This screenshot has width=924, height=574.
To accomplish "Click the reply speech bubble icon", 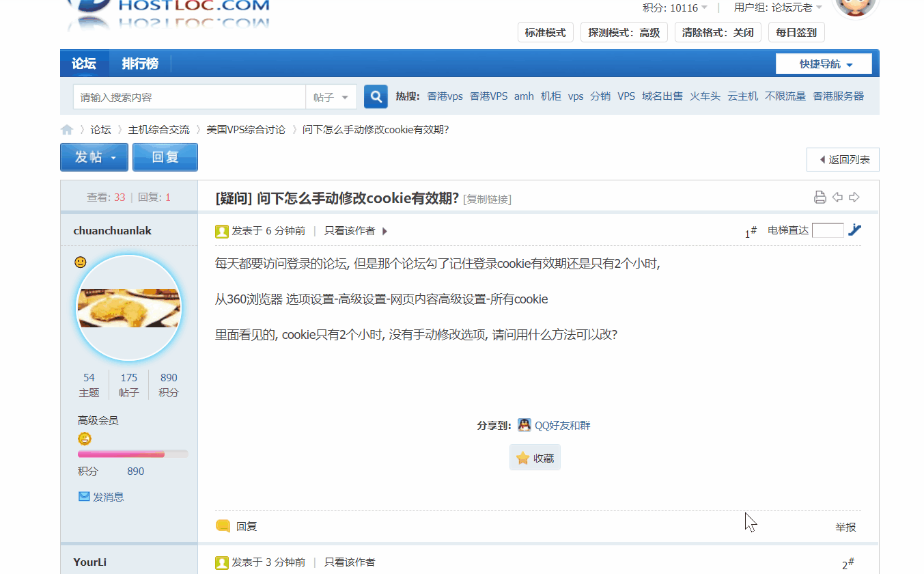I will (223, 526).
